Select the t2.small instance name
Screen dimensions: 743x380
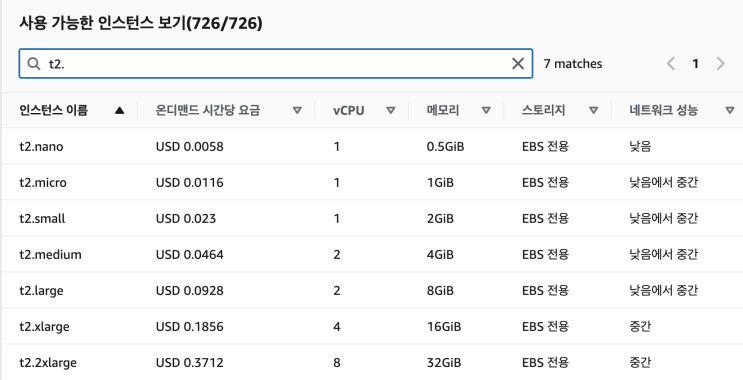tap(42, 218)
